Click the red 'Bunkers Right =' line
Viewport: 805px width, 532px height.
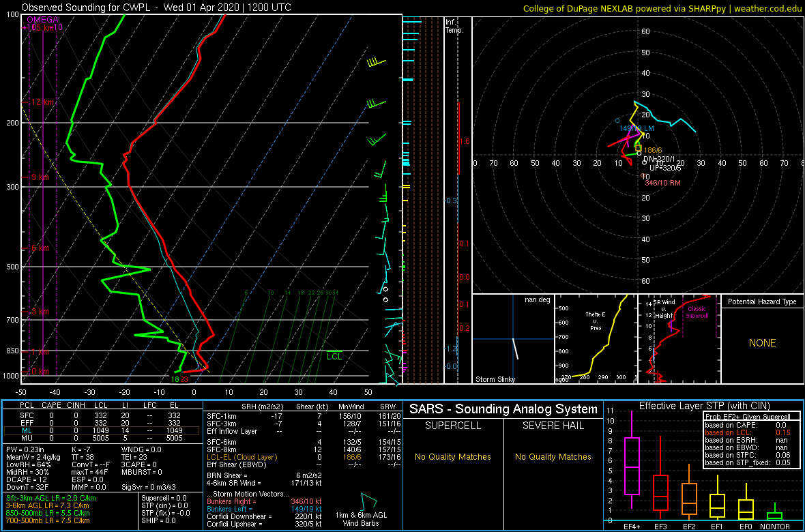232,501
